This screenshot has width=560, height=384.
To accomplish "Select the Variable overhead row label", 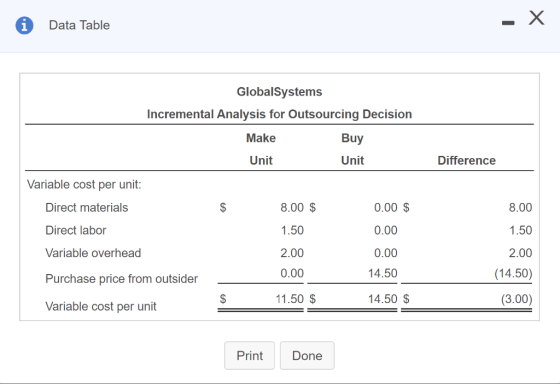I will 93,253.
